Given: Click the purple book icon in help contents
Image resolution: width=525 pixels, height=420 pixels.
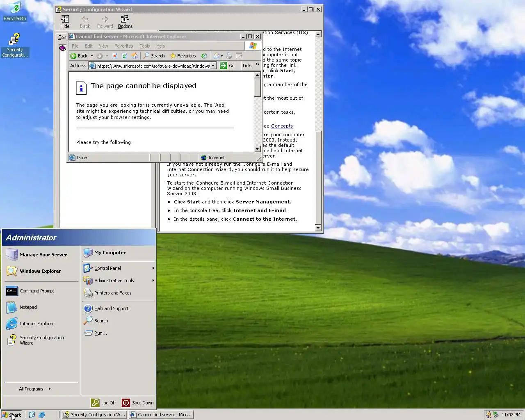Looking at the screenshot, I should [62, 48].
